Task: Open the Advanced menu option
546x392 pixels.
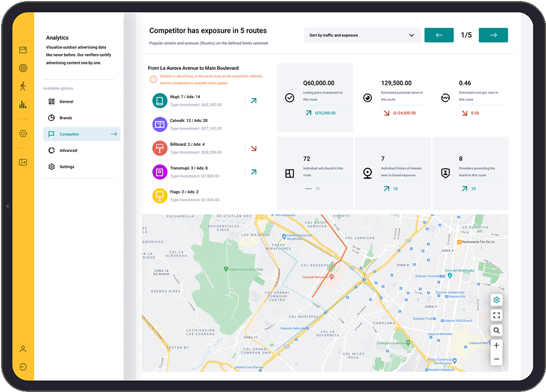Action: [68, 151]
